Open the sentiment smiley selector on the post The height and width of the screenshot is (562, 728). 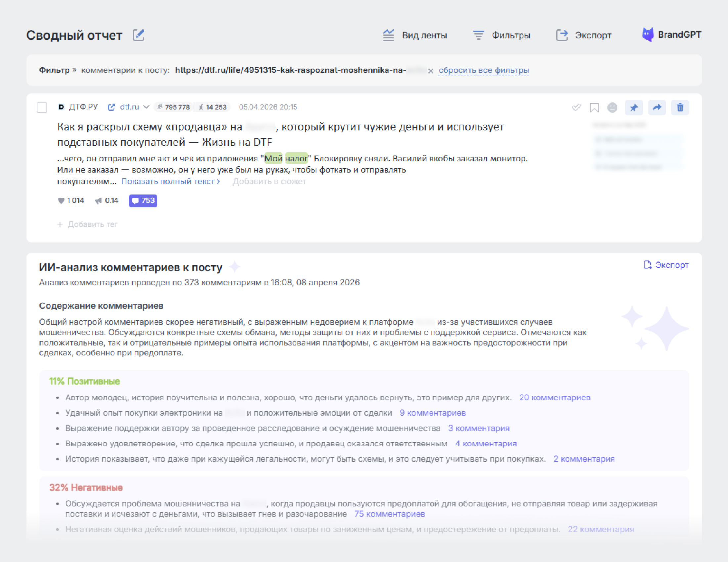click(x=613, y=108)
